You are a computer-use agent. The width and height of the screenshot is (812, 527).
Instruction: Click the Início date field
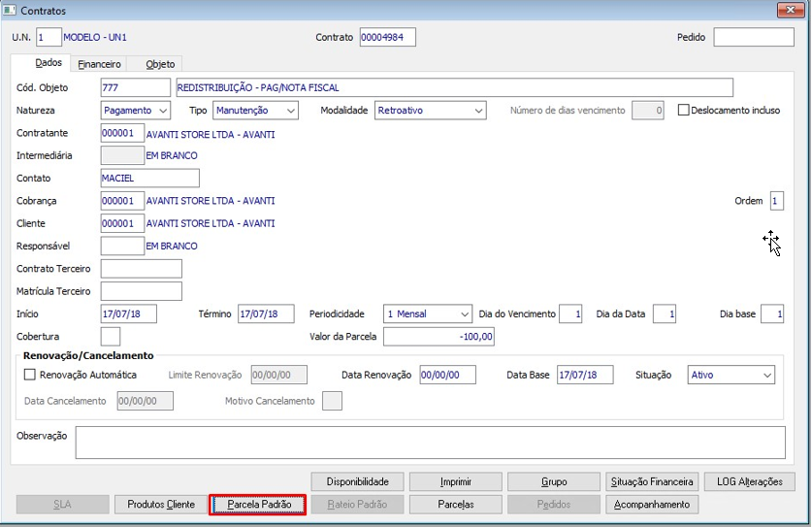[129, 313]
